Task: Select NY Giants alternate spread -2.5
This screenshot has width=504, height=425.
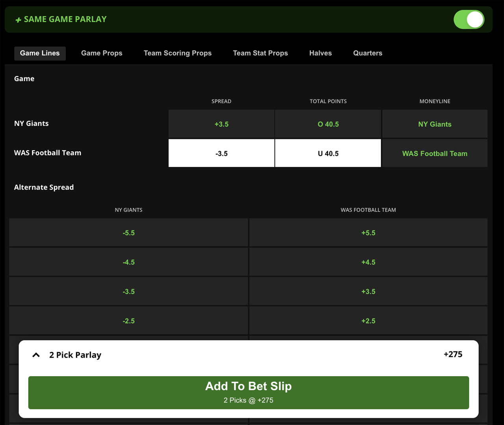Action: [128, 321]
